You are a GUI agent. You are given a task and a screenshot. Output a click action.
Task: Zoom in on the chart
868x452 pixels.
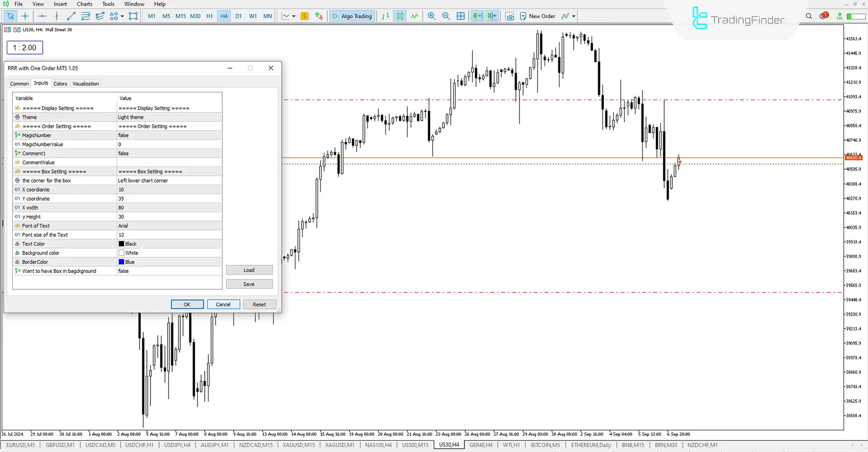431,16
